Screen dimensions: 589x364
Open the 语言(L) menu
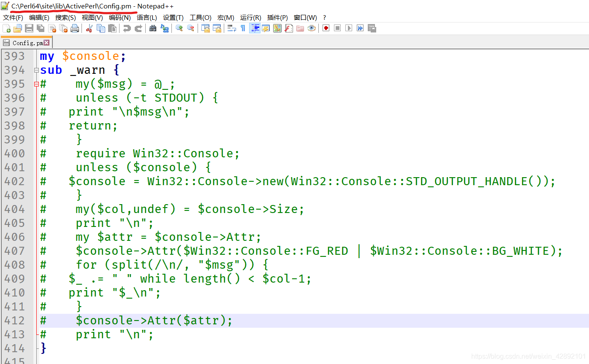(x=147, y=18)
